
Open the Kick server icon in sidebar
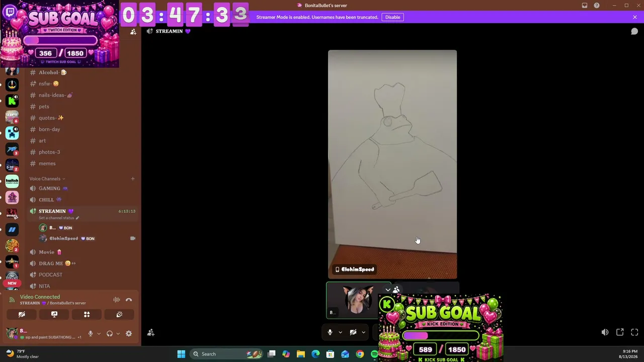click(x=12, y=101)
